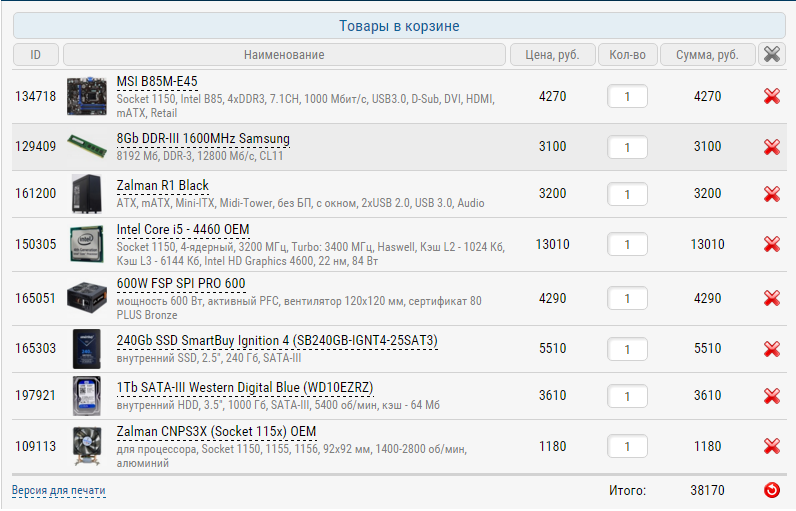
Task: Open the Zalman CNPS3X cooler thumbnail
Action: pyautogui.click(x=87, y=446)
